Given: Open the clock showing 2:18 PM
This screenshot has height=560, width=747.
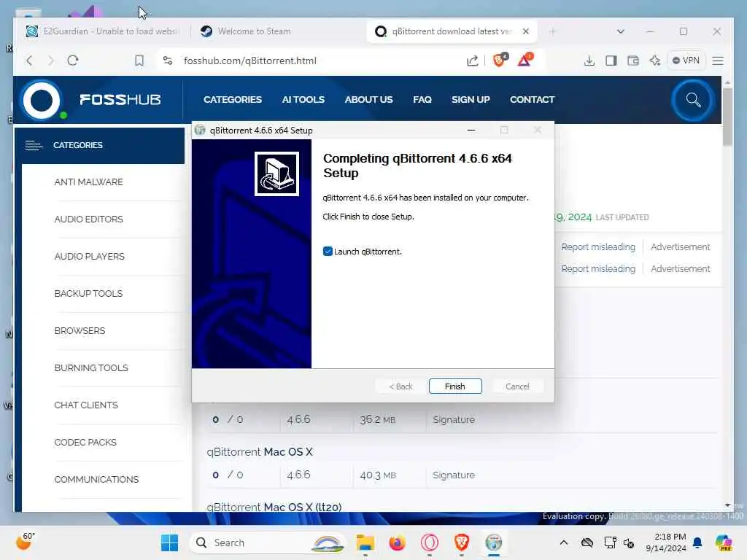Looking at the screenshot, I should (666, 542).
